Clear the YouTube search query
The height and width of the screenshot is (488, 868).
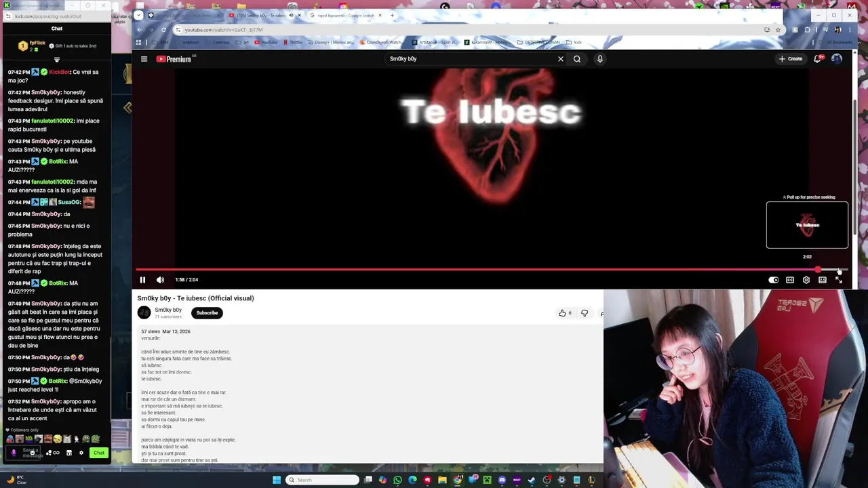[561, 59]
